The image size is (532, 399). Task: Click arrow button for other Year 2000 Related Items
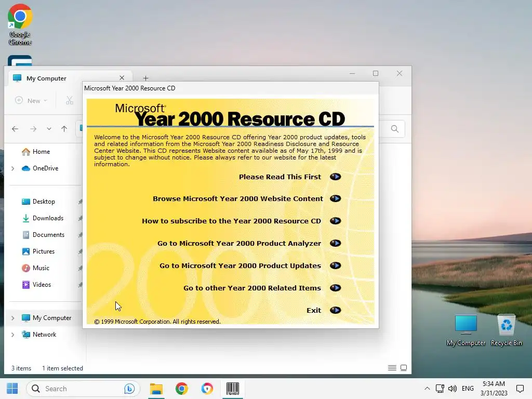pyautogui.click(x=335, y=288)
